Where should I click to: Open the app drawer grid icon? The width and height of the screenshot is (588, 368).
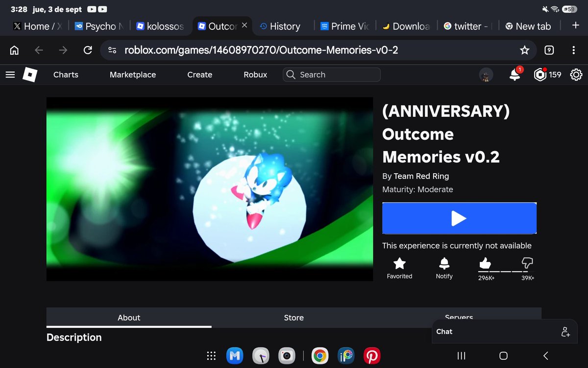click(211, 356)
